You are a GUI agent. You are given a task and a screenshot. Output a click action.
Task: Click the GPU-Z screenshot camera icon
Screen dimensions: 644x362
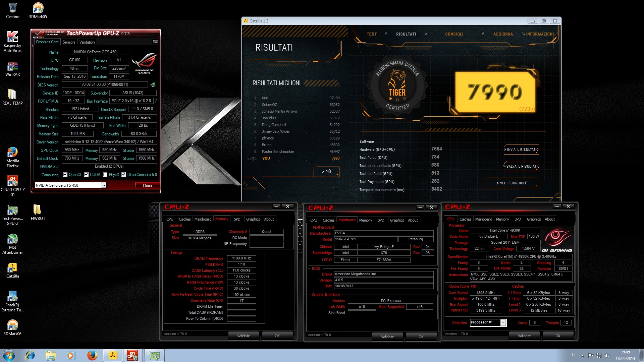[156, 42]
